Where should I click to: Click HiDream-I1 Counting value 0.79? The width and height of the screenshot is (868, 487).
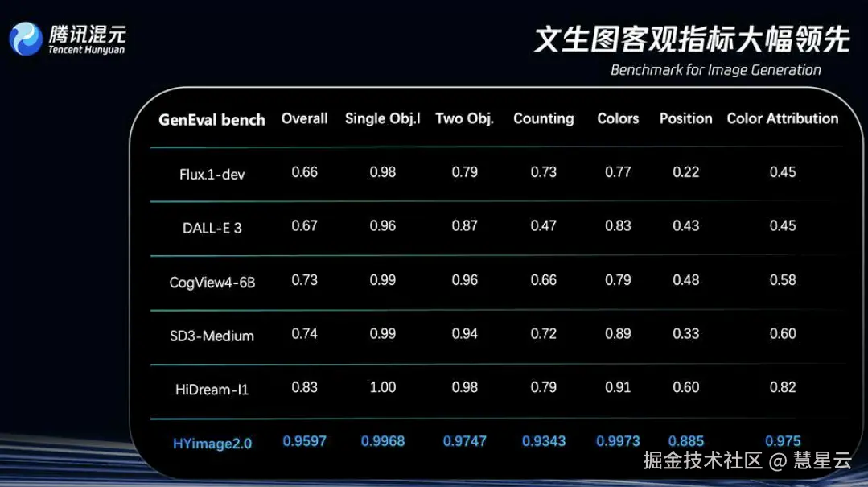544,388
